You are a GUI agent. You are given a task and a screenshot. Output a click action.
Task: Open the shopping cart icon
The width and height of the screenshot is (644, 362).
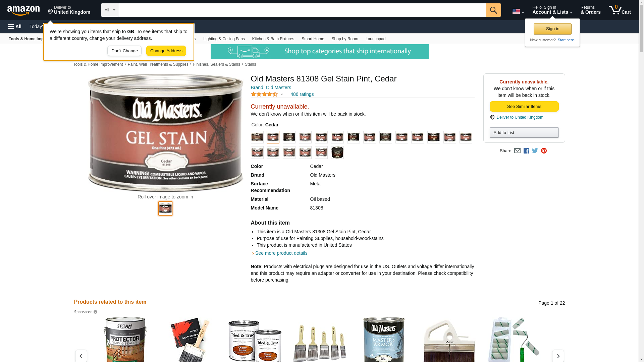point(620,10)
